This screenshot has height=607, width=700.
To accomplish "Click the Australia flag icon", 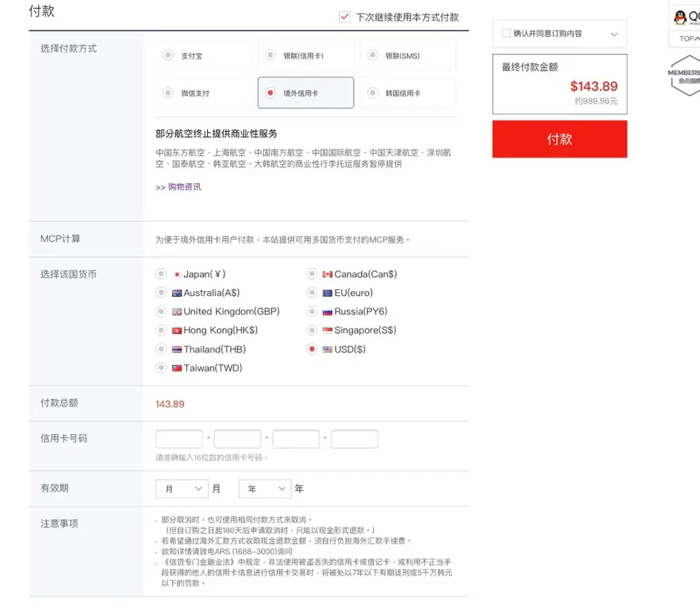I will point(176,293).
